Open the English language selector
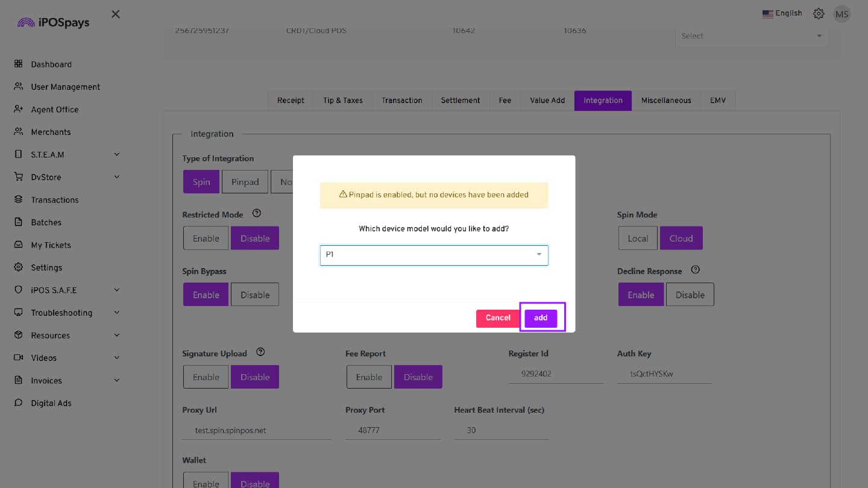 (x=782, y=13)
